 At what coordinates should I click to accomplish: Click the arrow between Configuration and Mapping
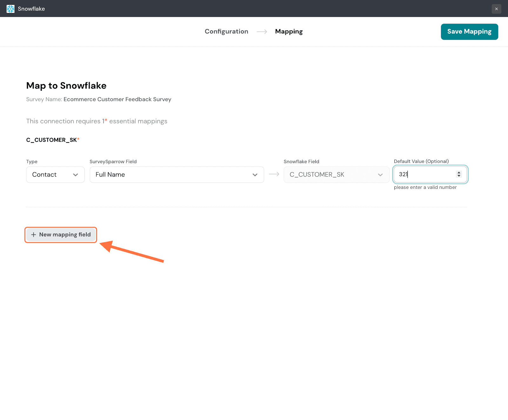(x=262, y=31)
